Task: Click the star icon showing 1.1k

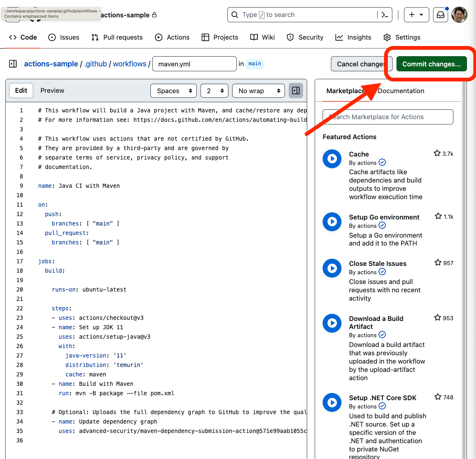Action: click(x=438, y=216)
